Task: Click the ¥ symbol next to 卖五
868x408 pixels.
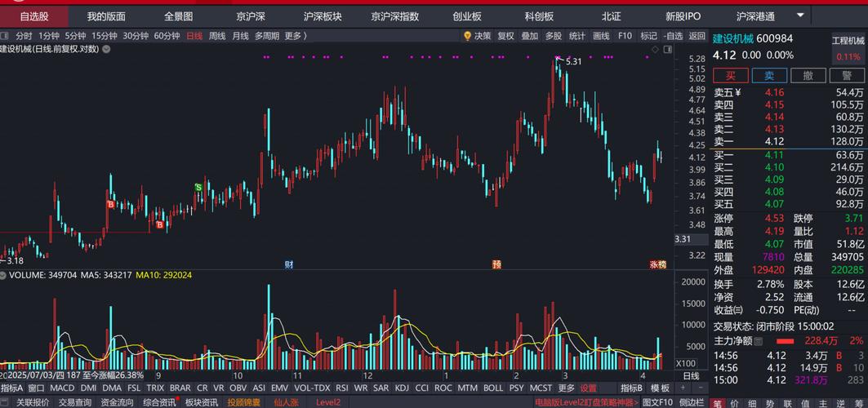Action: [x=738, y=93]
